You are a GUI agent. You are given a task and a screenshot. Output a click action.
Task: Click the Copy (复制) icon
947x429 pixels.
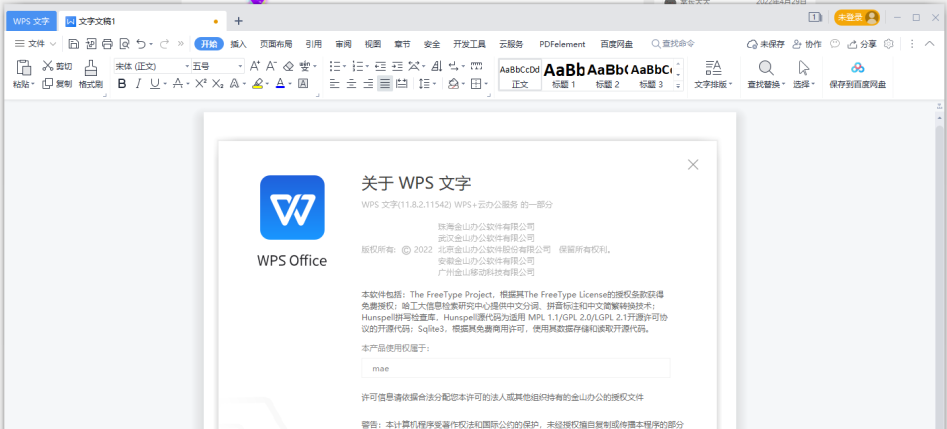(x=48, y=84)
